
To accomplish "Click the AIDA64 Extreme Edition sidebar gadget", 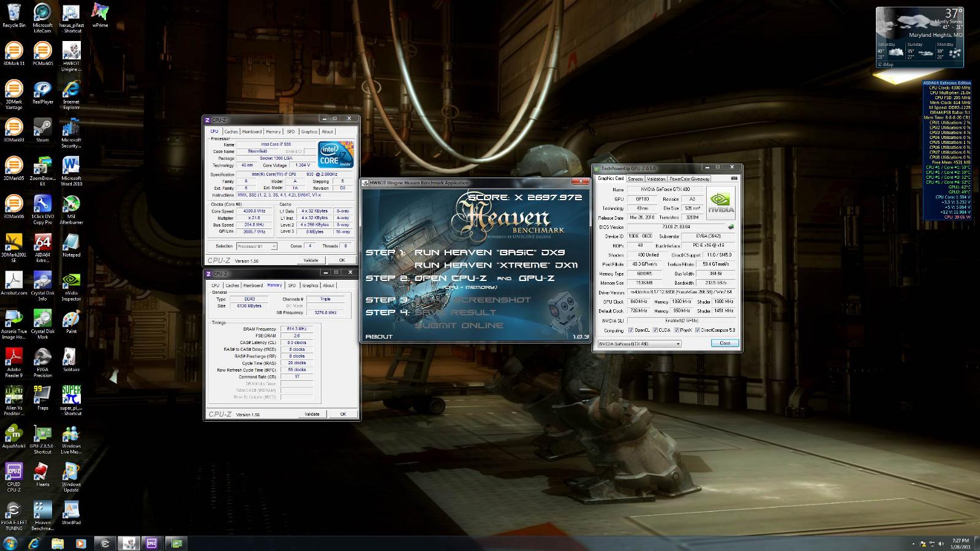I will click(x=947, y=149).
